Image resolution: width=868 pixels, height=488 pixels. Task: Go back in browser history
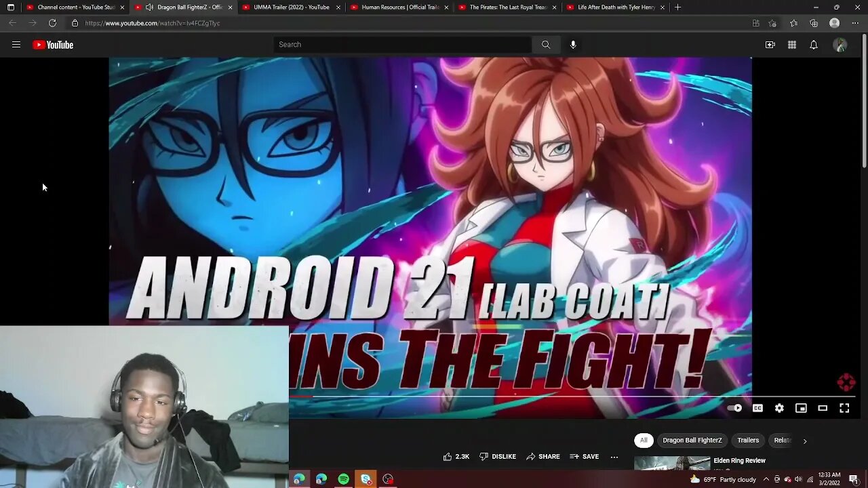[x=12, y=23]
